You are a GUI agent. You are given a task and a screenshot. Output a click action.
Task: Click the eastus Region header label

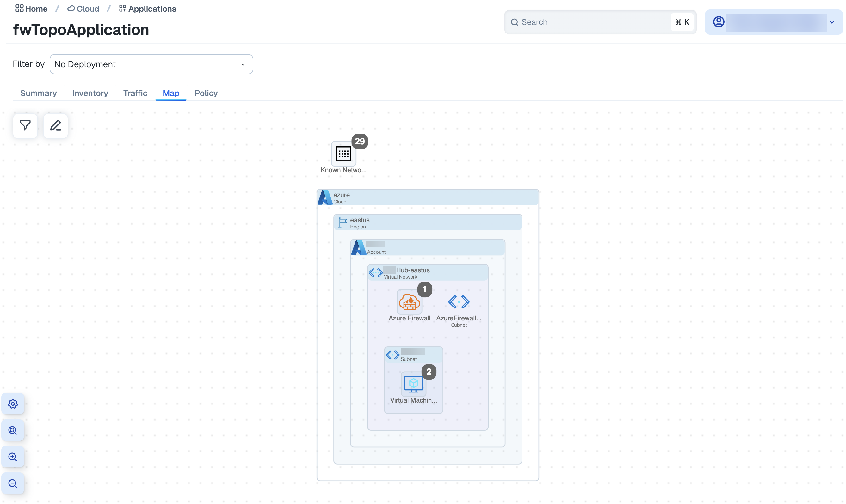[x=360, y=220]
